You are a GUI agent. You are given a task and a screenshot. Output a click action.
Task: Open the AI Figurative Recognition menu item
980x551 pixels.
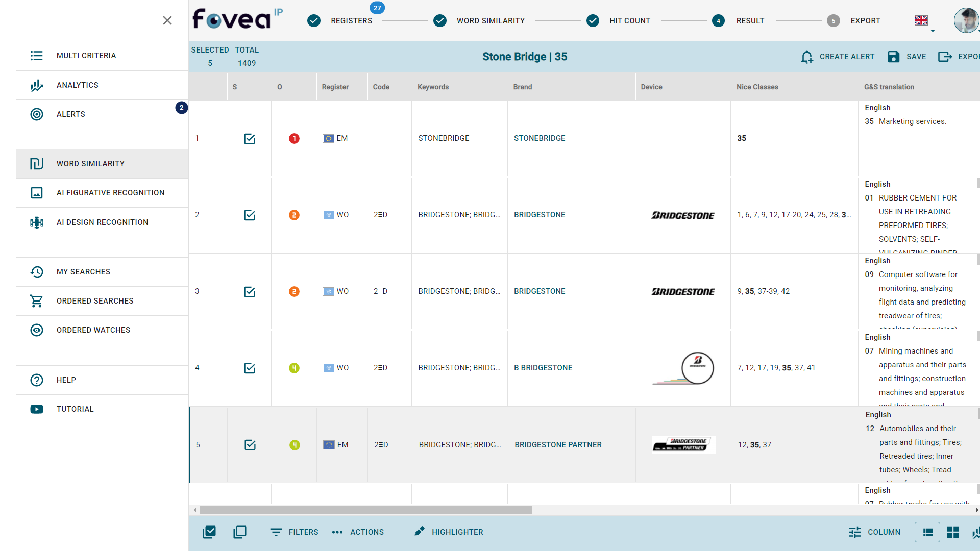click(110, 193)
